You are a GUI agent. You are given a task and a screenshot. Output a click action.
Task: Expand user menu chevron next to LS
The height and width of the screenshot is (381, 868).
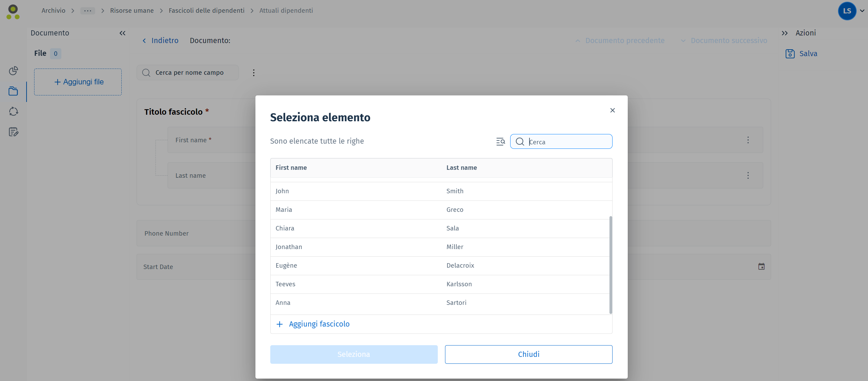pyautogui.click(x=862, y=11)
